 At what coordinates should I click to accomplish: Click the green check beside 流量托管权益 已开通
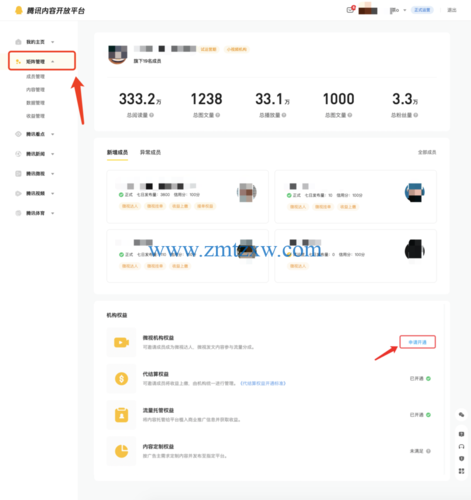[428, 415]
